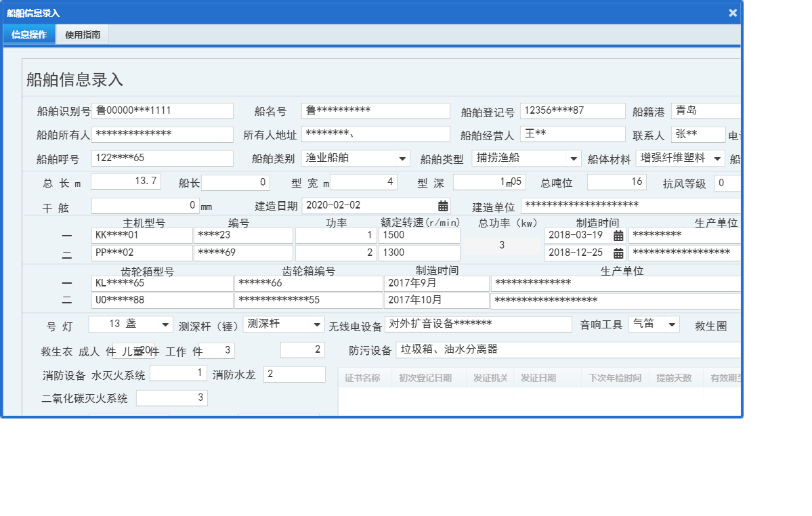Expand the 音响工具 dropdown showing 气笛
812x516 pixels.
[672, 324]
